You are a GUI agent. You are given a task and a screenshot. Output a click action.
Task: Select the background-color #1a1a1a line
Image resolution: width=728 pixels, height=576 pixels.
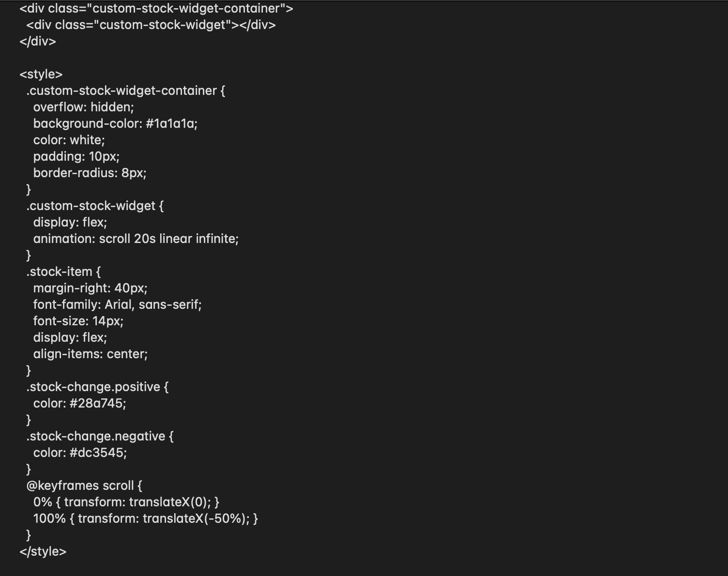(115, 123)
